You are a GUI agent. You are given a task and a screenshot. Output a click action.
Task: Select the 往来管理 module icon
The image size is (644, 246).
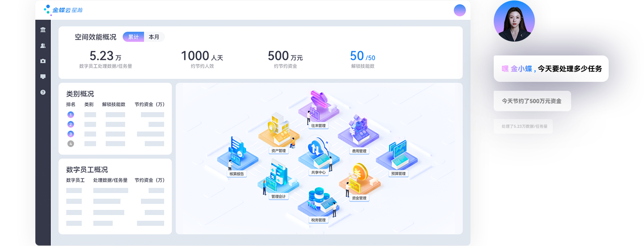click(319, 109)
